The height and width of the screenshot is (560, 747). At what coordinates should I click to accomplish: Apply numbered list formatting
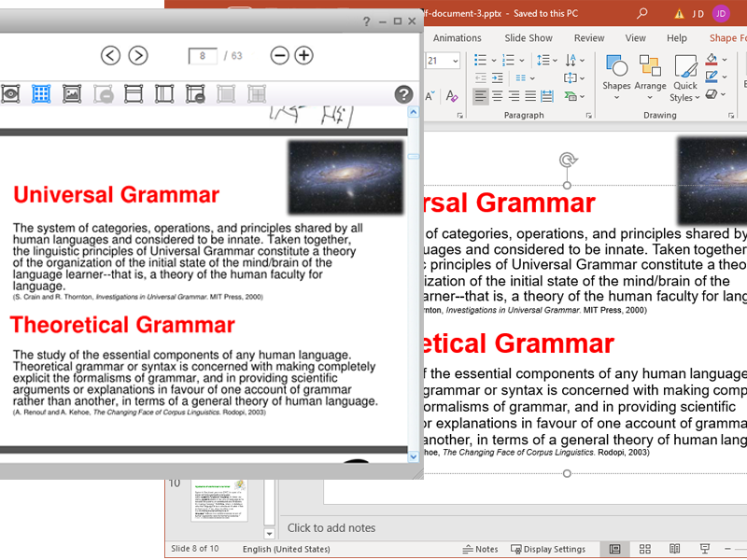coord(508,60)
